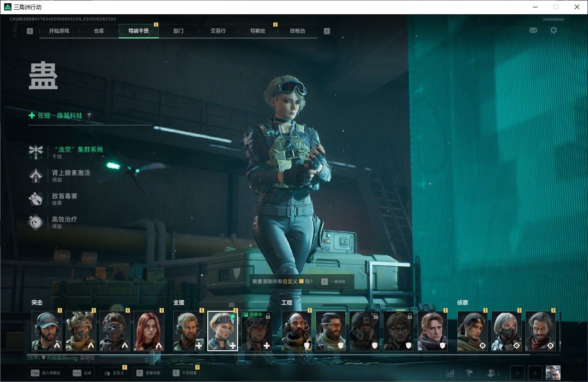Select assault operator with night-vision mask
This screenshot has width=588, height=382.
(x=115, y=331)
